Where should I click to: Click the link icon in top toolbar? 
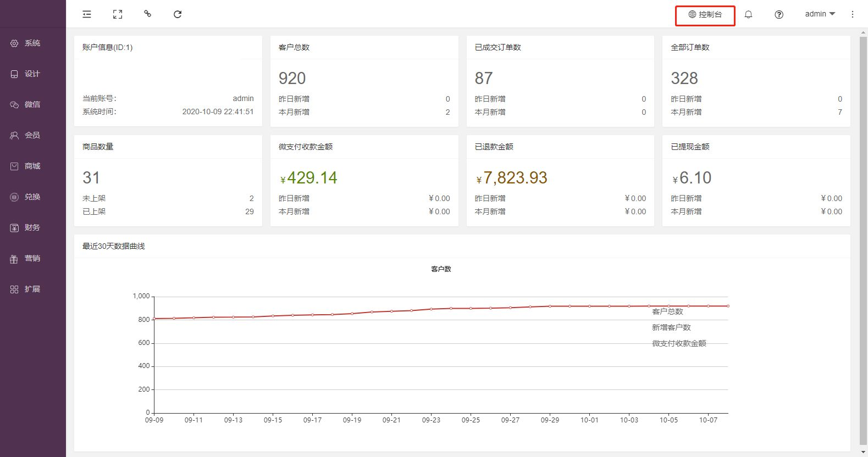pyautogui.click(x=147, y=14)
